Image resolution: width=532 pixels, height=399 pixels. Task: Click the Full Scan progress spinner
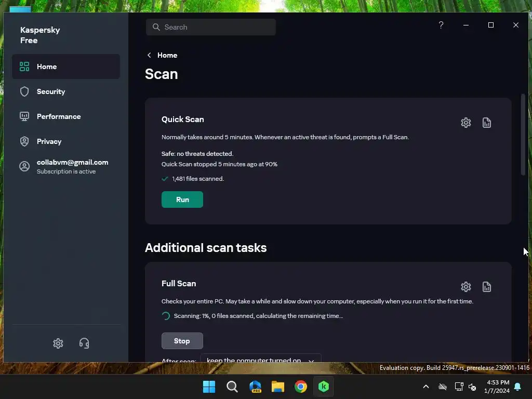[166, 316]
